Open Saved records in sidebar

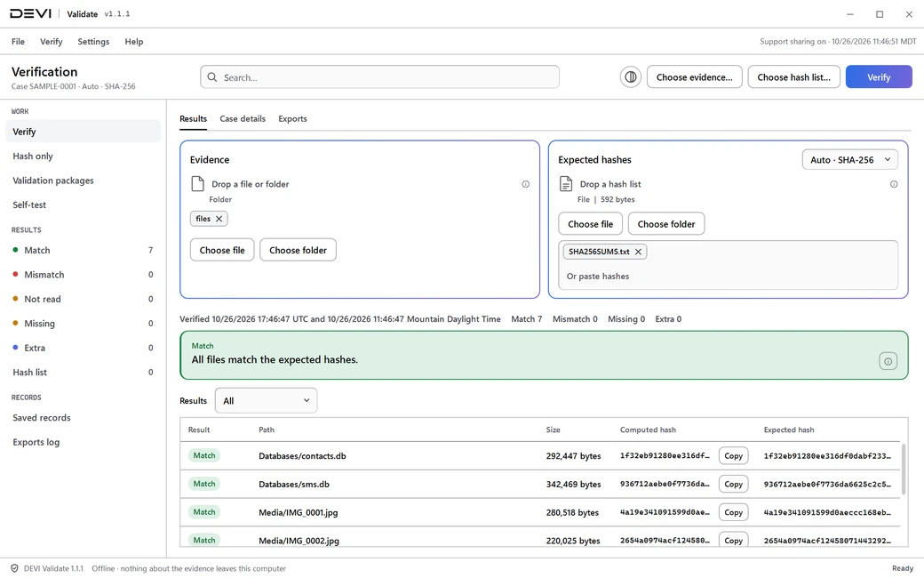point(84,418)
